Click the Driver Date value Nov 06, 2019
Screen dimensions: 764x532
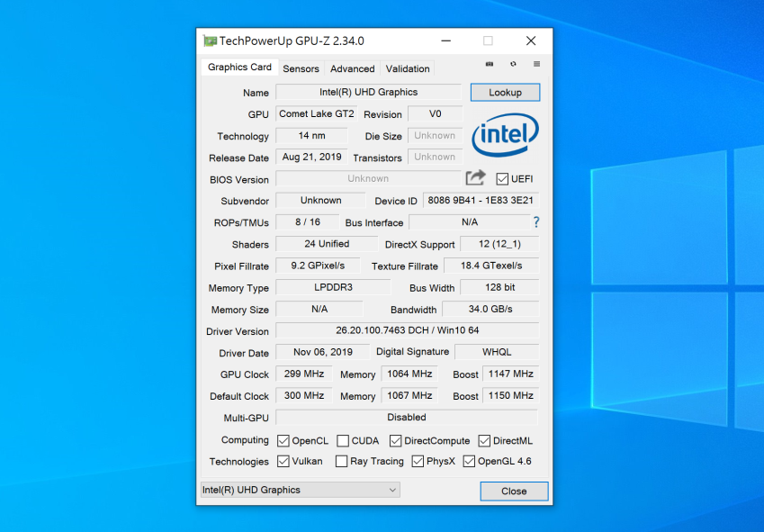(322, 352)
